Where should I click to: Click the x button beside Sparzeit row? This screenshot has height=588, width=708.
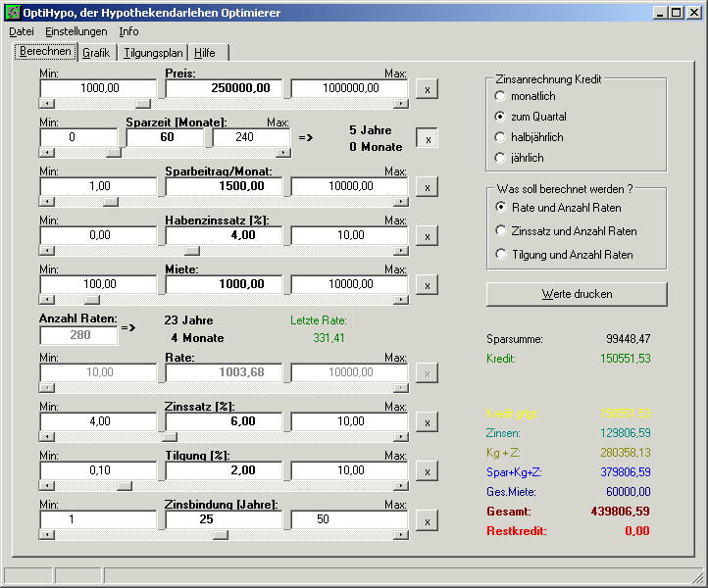point(427,138)
